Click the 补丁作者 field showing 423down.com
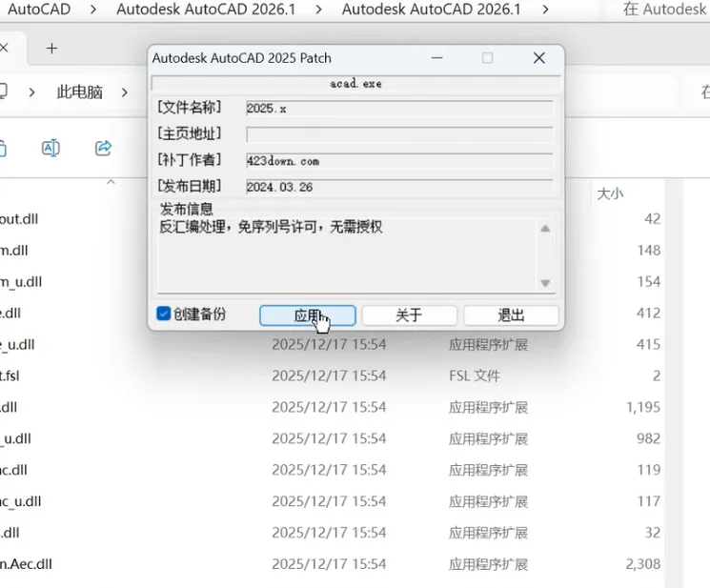 pyautogui.click(x=399, y=161)
